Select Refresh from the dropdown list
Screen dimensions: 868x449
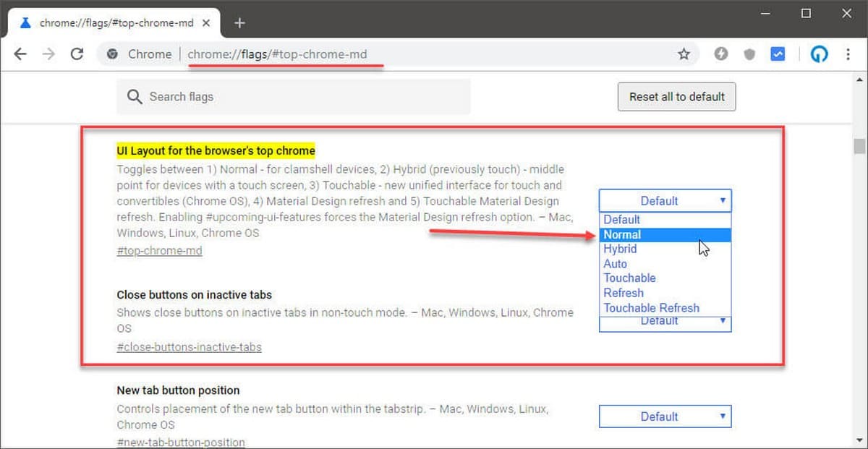point(665,293)
